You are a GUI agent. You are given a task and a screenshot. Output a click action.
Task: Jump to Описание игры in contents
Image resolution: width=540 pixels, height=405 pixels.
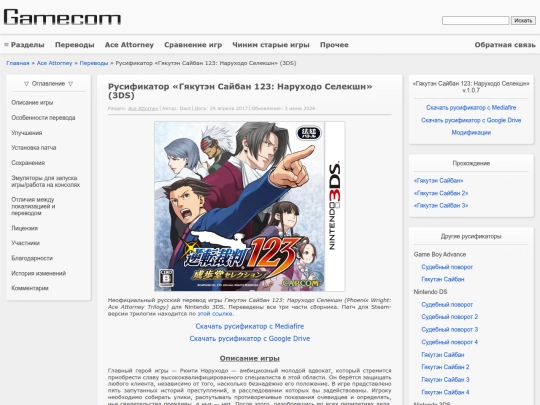pos(32,103)
